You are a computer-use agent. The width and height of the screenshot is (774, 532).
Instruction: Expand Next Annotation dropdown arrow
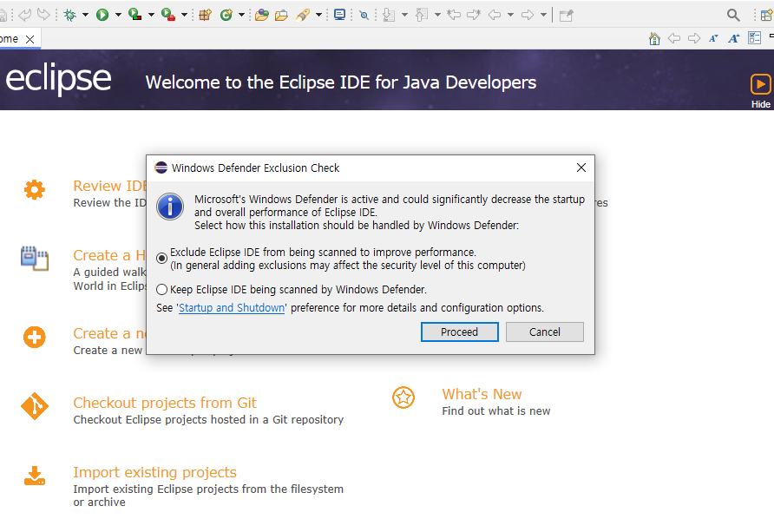click(x=404, y=15)
